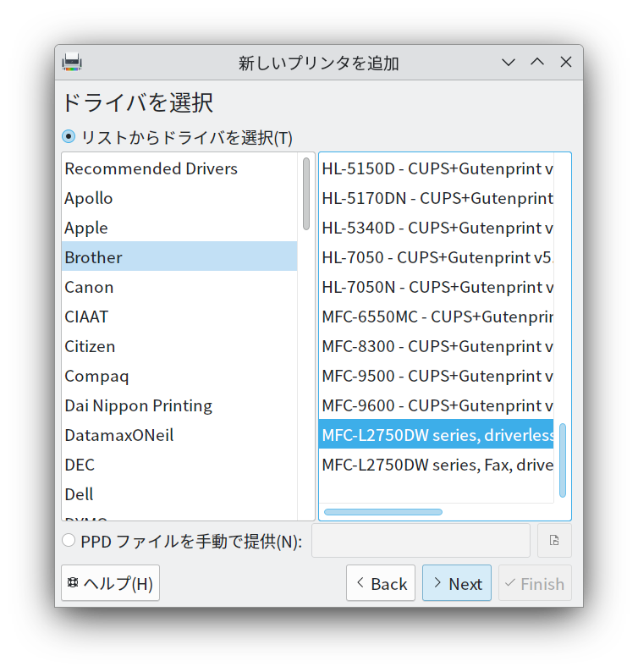
Task: Minimize the dialog with the down chevron
Action: coord(509,63)
